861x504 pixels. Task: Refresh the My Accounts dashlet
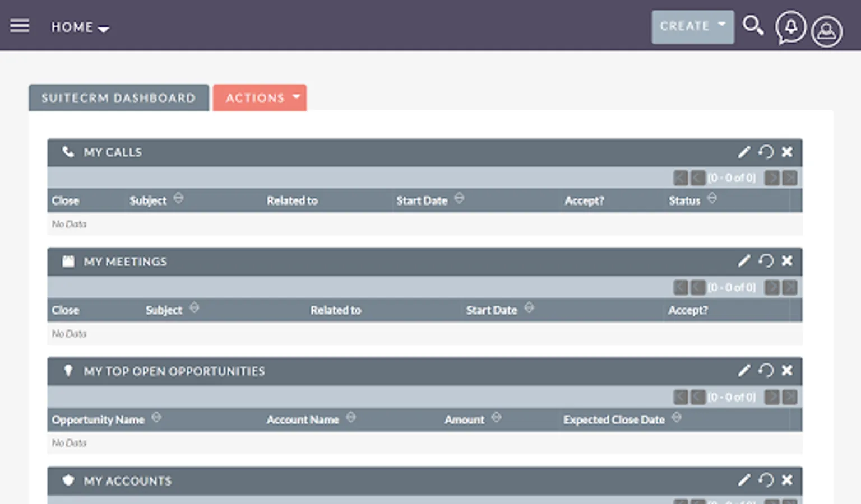point(766,480)
